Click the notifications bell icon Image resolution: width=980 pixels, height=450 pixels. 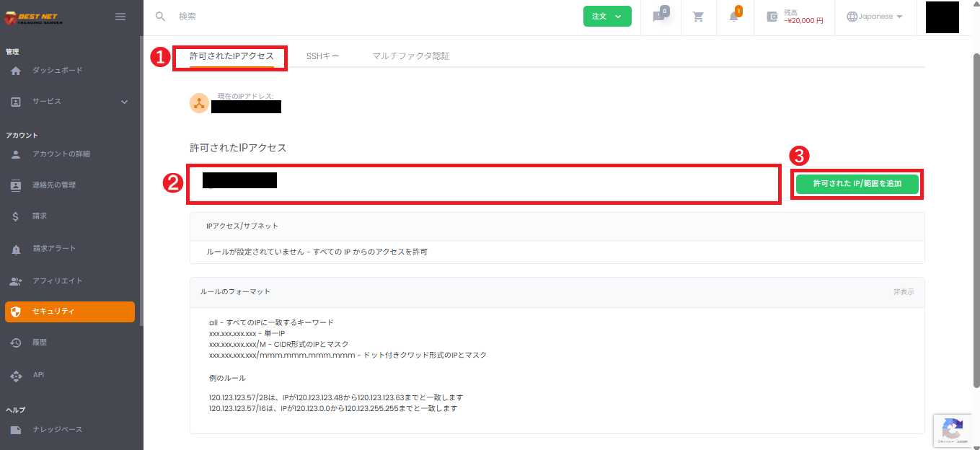click(x=733, y=16)
